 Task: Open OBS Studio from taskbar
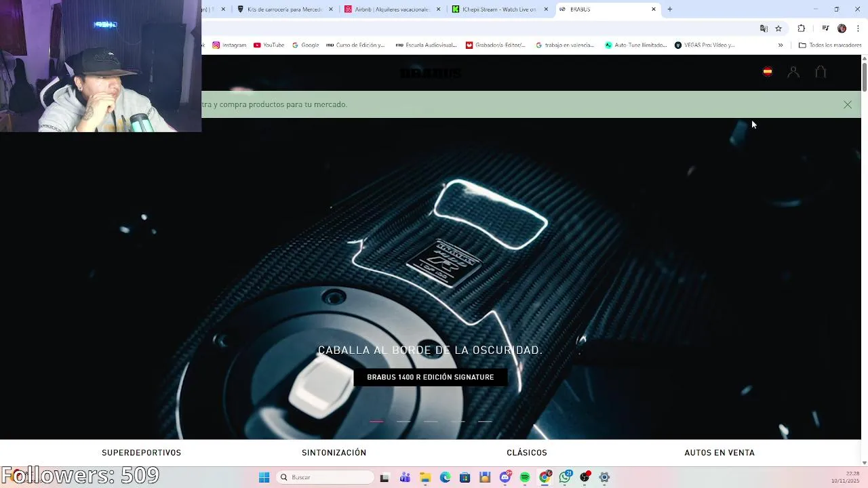pos(585,477)
